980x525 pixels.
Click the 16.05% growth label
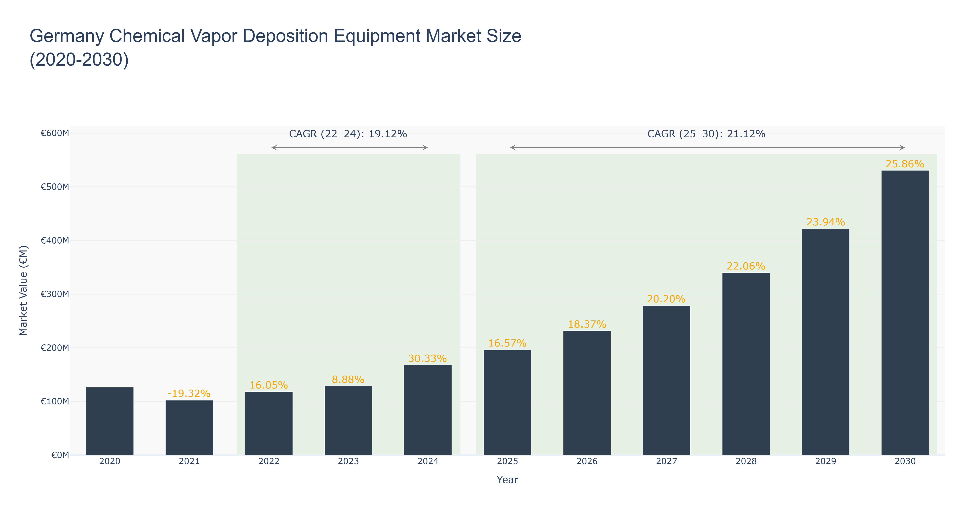[x=269, y=385]
